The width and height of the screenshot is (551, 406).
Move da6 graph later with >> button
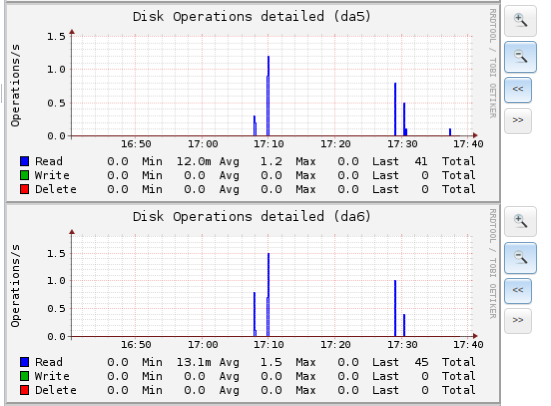point(518,321)
